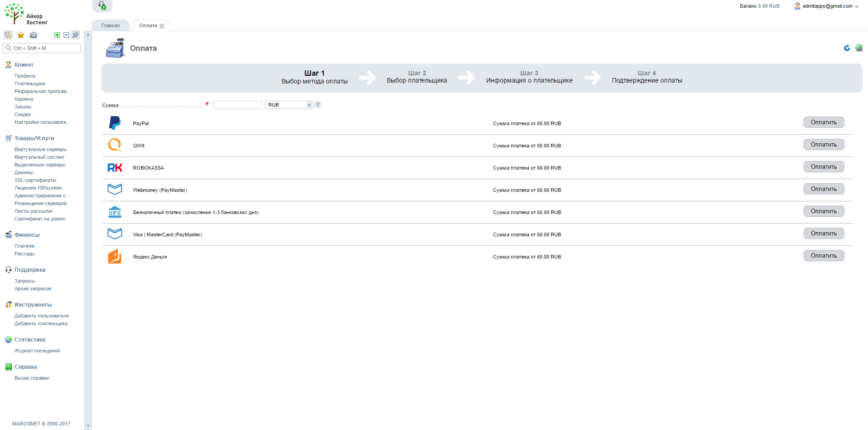This screenshot has height=430, width=868.
Task: Refresh the payment page with blue arrow icon
Action: (x=847, y=48)
